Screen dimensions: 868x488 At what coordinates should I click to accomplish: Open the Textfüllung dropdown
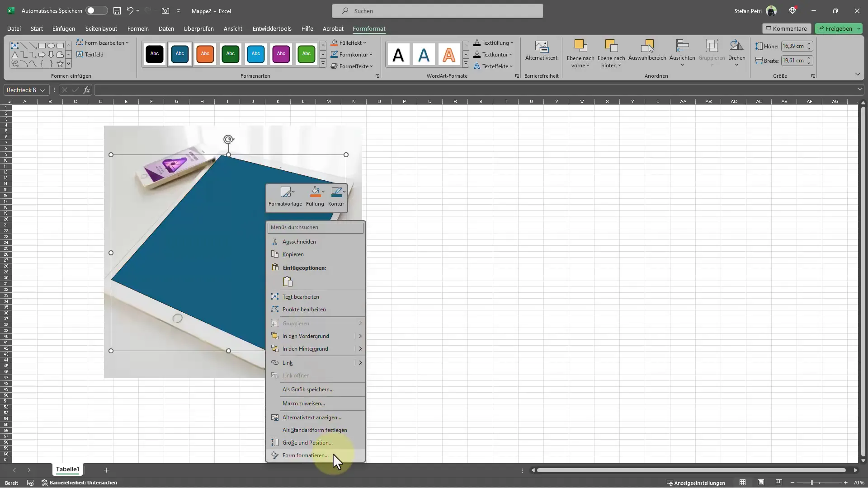[x=493, y=42]
